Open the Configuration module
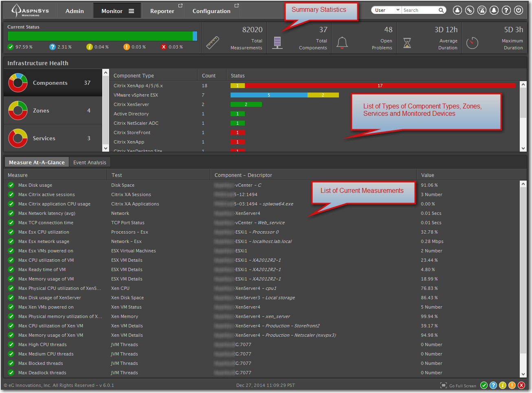 click(212, 11)
